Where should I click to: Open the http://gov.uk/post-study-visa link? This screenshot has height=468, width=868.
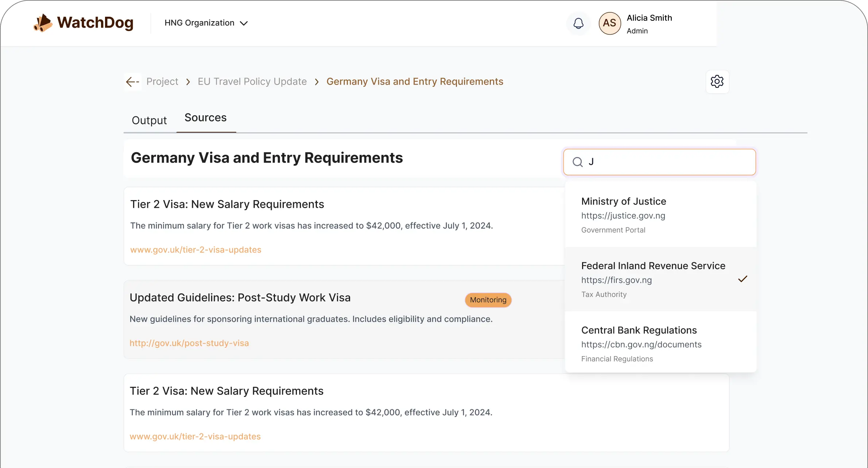coord(189,343)
